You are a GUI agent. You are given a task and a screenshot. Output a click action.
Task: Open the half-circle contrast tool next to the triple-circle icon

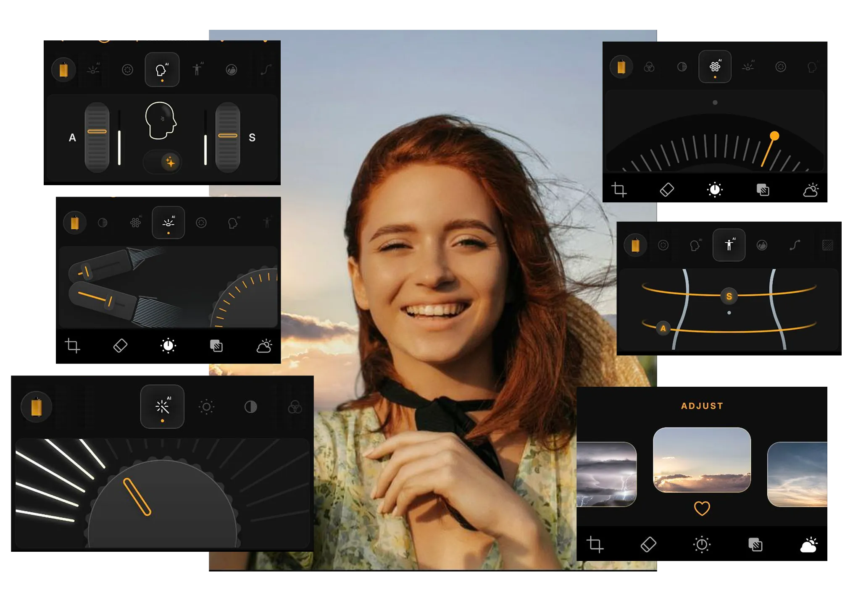point(251,406)
